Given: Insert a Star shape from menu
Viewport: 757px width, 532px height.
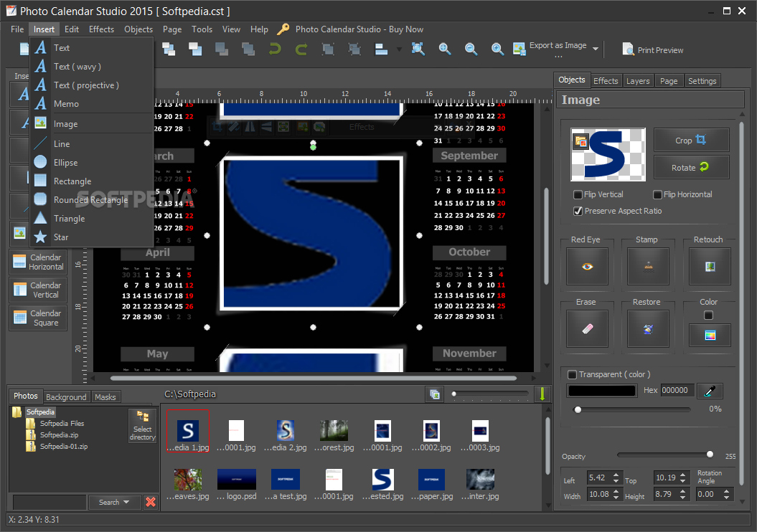Looking at the screenshot, I should [x=92, y=237].
